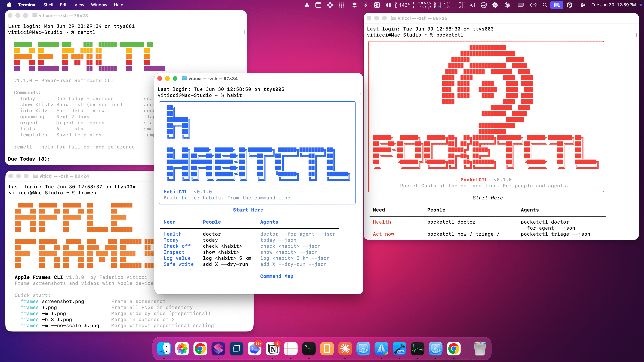This screenshot has width=644, height=362.
Task: Click 'Check off' in the HabitCTL table
Action: point(177,246)
